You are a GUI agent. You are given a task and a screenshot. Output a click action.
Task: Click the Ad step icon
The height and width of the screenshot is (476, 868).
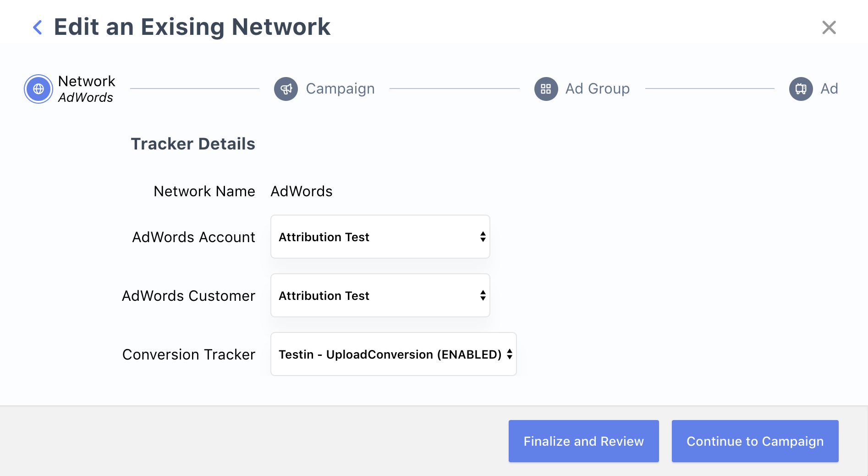[x=801, y=89]
